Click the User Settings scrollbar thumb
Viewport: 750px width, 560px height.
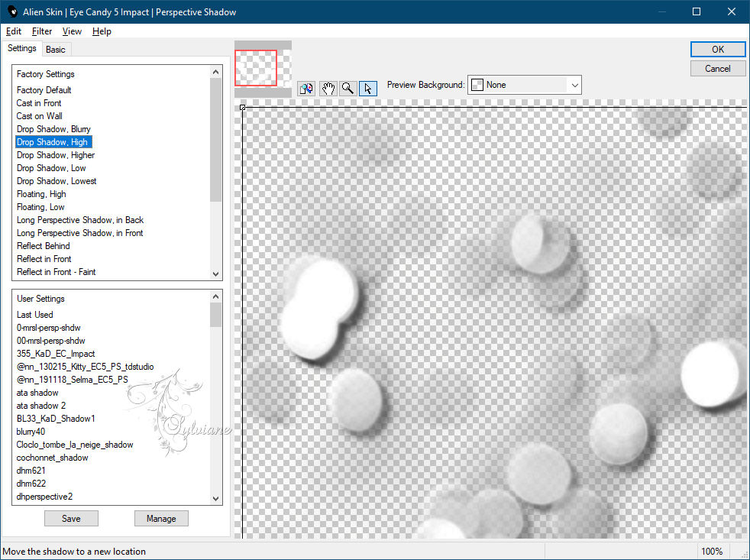pyautogui.click(x=215, y=315)
